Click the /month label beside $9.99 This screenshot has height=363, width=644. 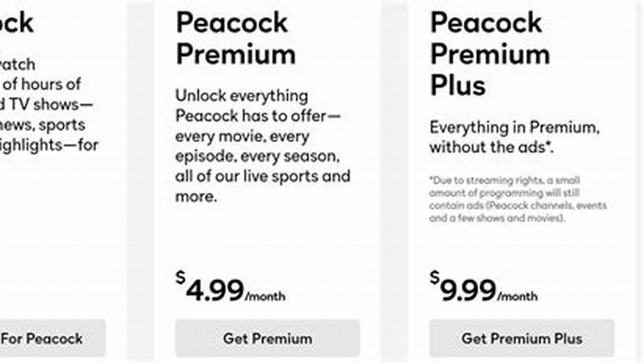click(x=518, y=297)
